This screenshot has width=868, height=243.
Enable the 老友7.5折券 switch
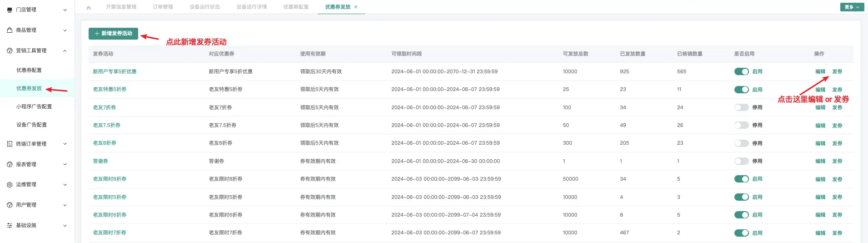coord(741,125)
